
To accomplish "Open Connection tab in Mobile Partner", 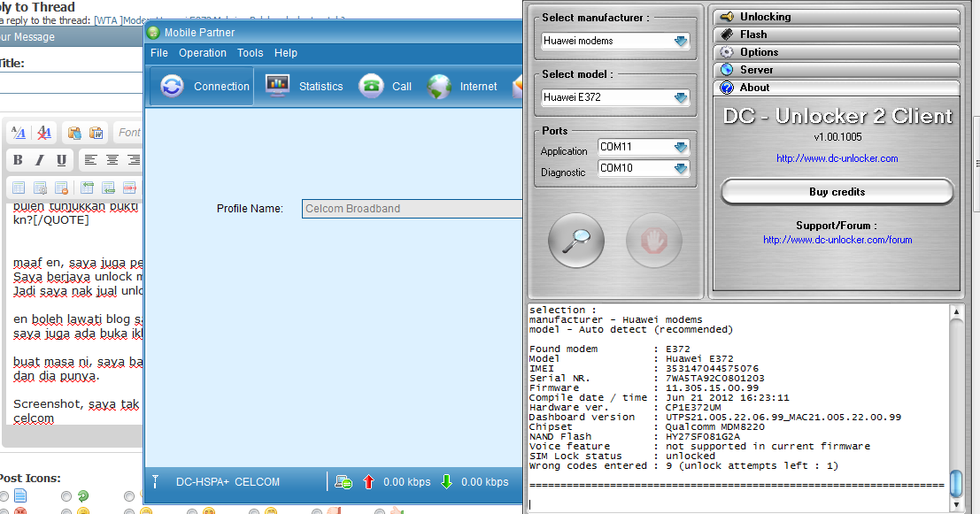I will 202,86.
